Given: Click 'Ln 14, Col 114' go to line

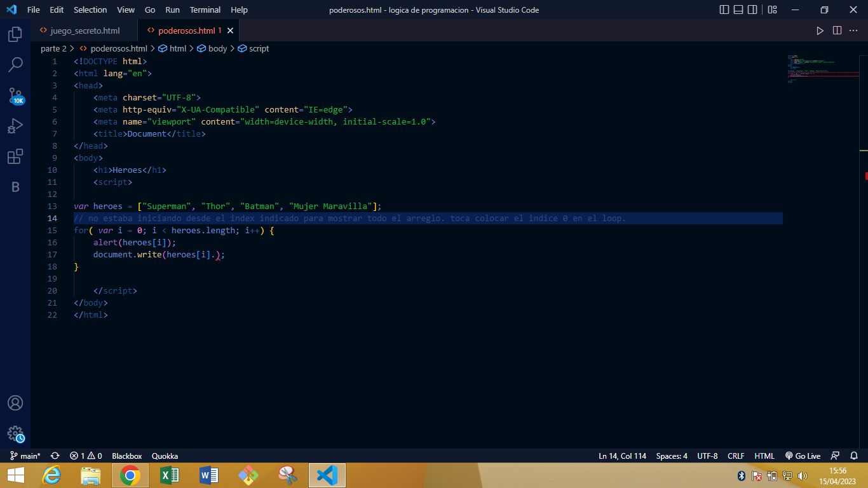Looking at the screenshot, I should pyautogui.click(x=622, y=456).
